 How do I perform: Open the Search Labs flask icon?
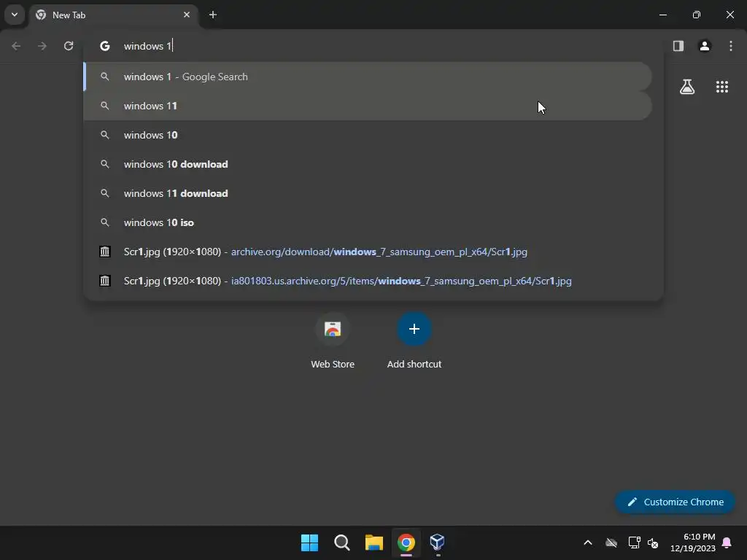click(687, 87)
